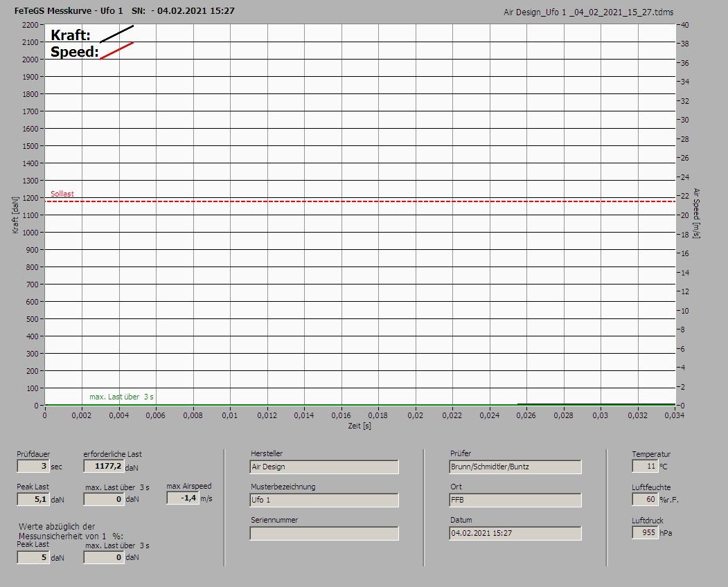This screenshot has height=587, width=728.
Task: Click the Kraft legend black line sample
Action: click(x=116, y=34)
